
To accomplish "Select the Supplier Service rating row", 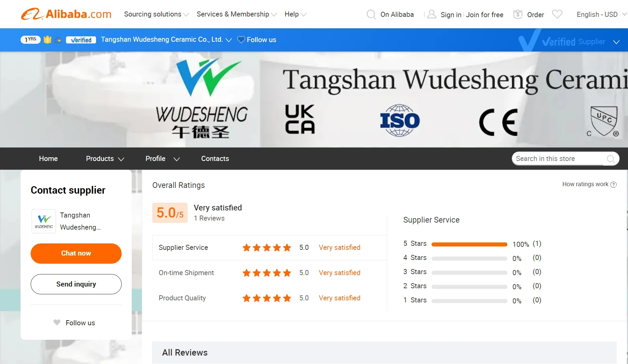I will tap(270, 247).
